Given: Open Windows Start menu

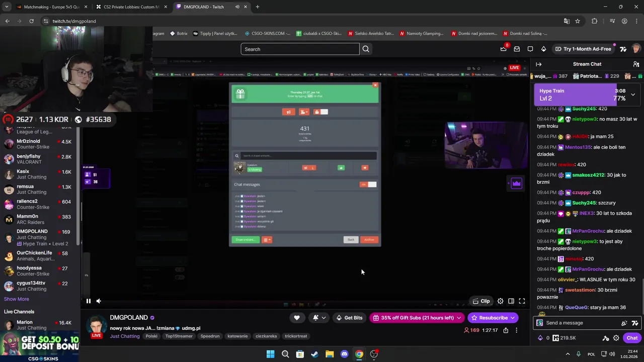Looking at the screenshot, I should 270,354.
